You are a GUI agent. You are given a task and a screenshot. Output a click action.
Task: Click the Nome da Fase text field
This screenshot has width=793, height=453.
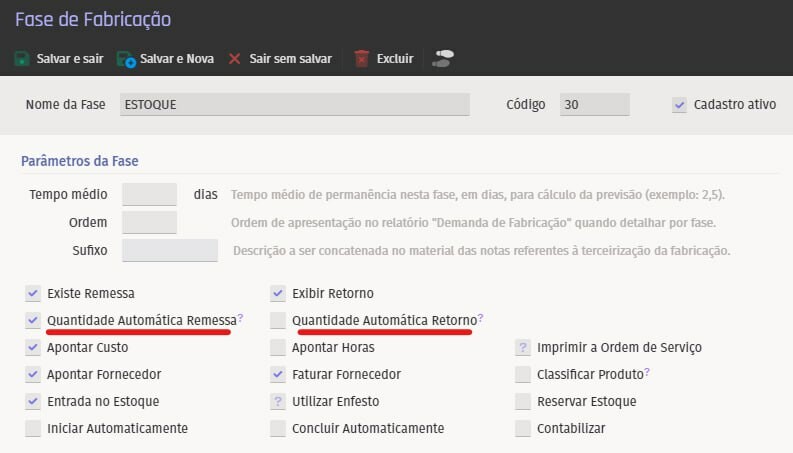click(x=293, y=105)
